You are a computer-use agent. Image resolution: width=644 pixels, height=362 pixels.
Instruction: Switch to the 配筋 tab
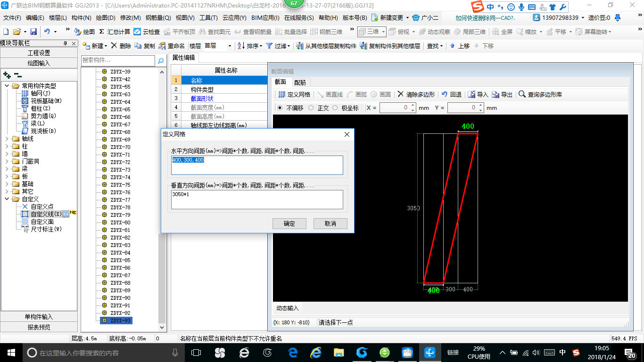[299, 82]
